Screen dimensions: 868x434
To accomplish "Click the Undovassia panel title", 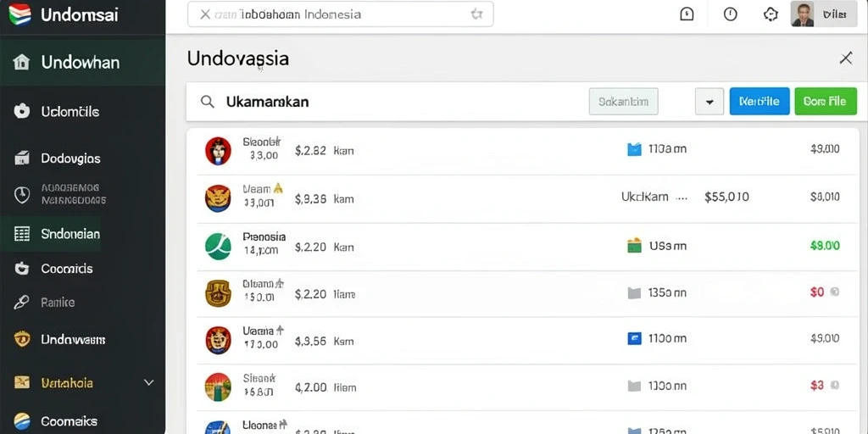I will 238,58.
